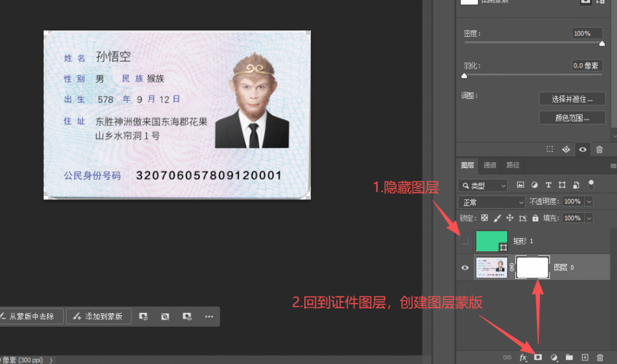Expand status bar arrow next to 300 ppi
Image resolution: width=617 pixels, height=364 pixels.
tap(51, 360)
